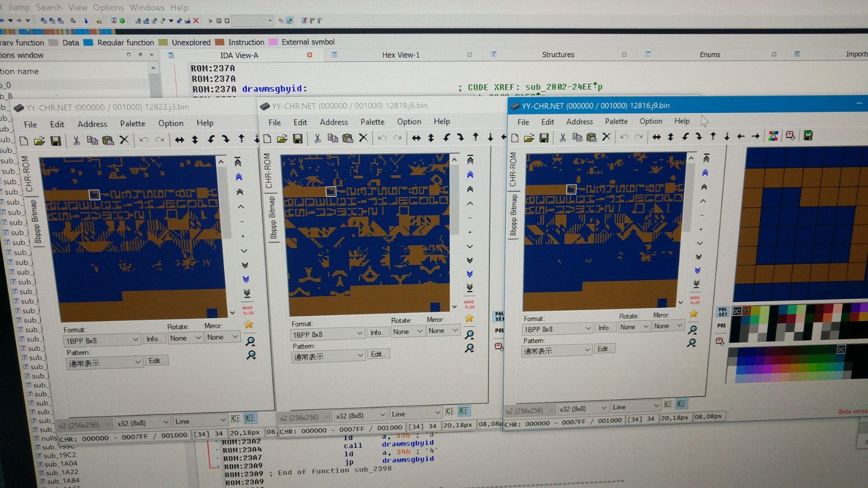Toggle the second grid button in 12819.j6.bin status bar
This screenshot has width=868, height=488.
pos(464,411)
